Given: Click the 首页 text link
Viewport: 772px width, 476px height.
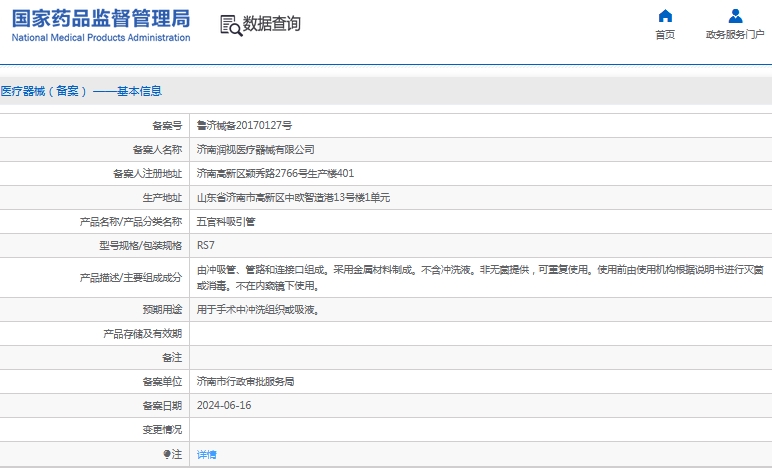Looking at the screenshot, I should [665, 34].
